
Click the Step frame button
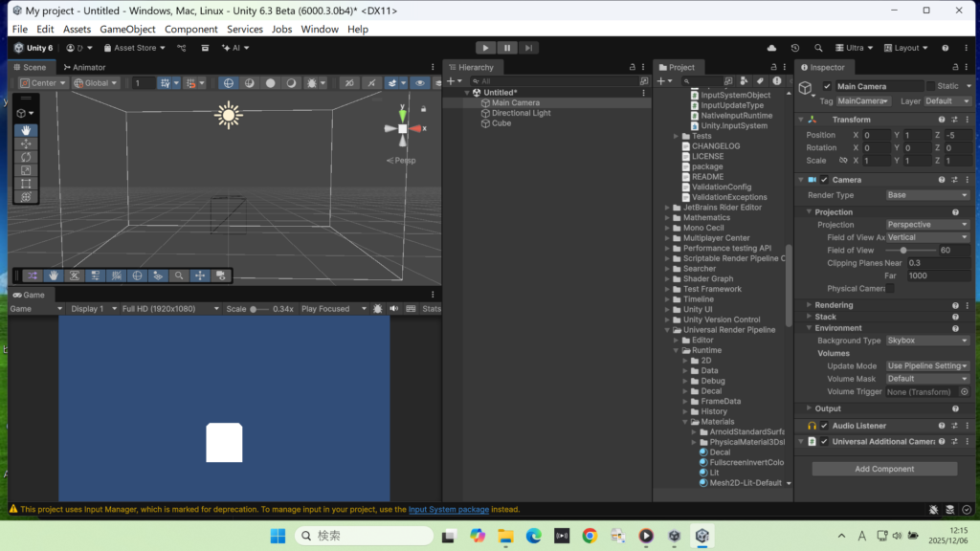point(528,48)
